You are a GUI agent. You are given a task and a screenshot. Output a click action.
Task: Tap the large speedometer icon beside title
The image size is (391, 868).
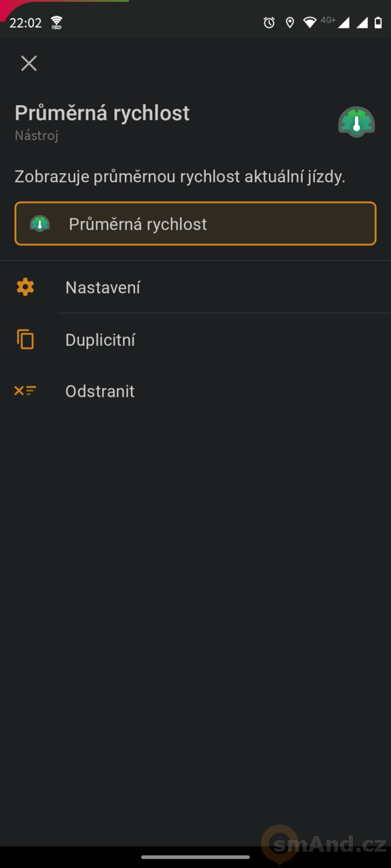pyautogui.click(x=356, y=123)
